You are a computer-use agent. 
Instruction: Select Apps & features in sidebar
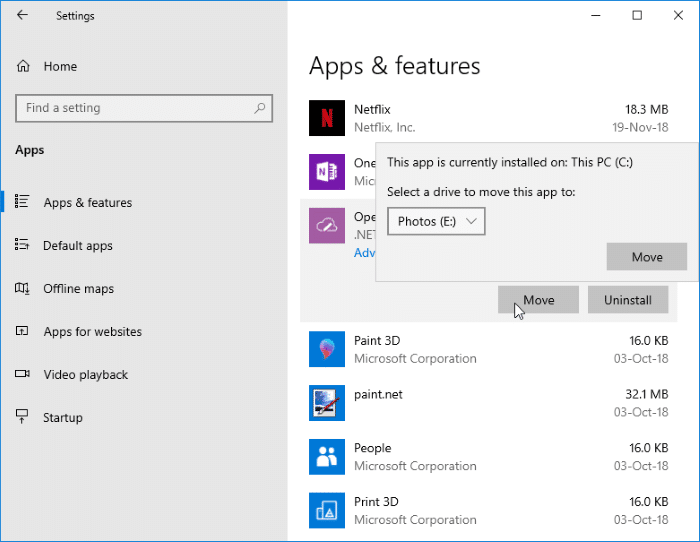click(88, 203)
